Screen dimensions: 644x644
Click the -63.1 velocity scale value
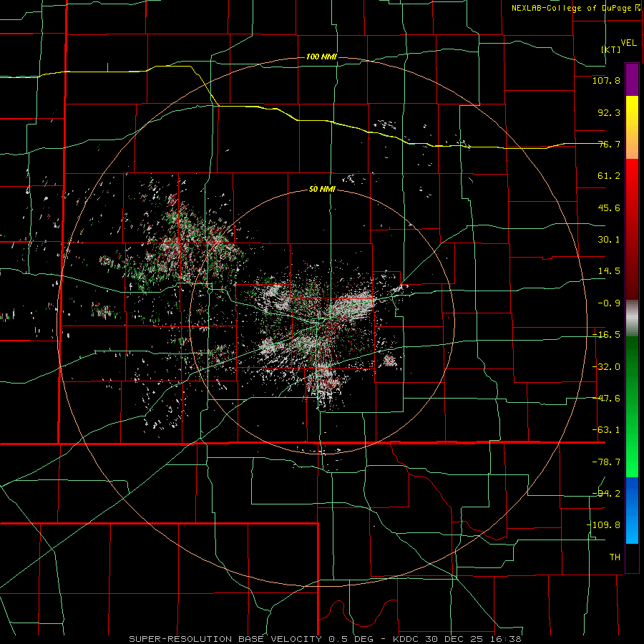[x=606, y=430]
